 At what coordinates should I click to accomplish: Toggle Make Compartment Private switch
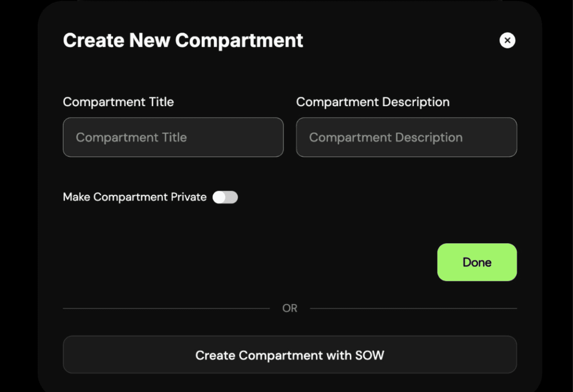(x=225, y=197)
